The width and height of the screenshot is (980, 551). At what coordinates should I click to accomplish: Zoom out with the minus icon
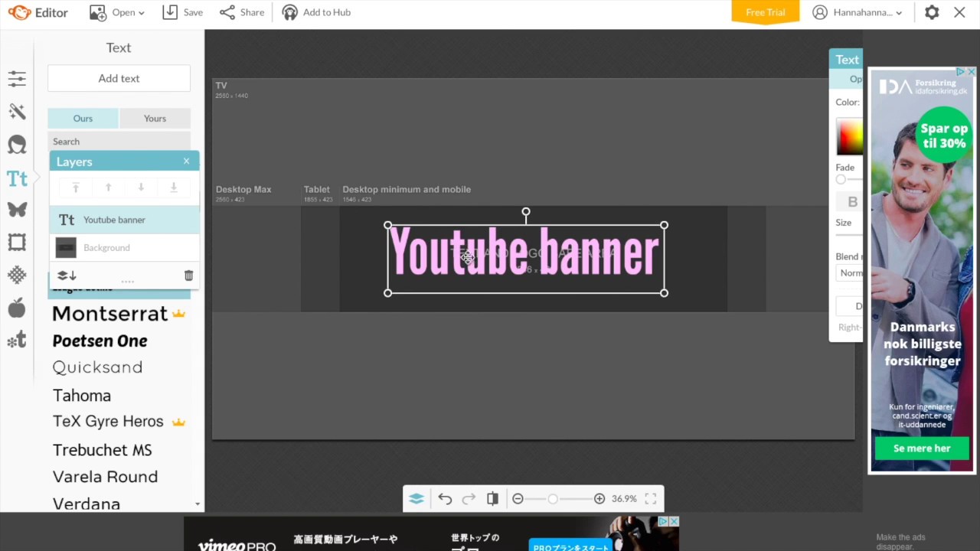tap(518, 499)
